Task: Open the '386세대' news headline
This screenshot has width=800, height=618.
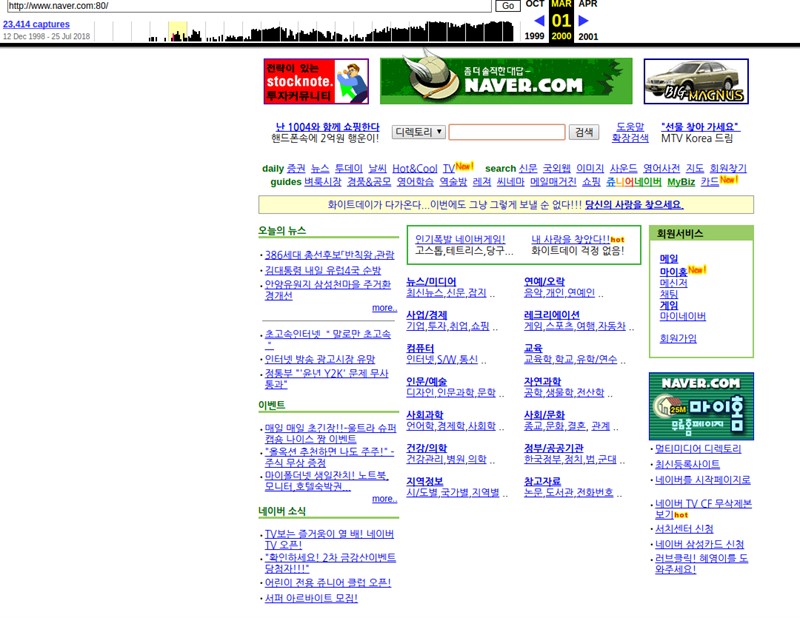Action: tap(330, 255)
